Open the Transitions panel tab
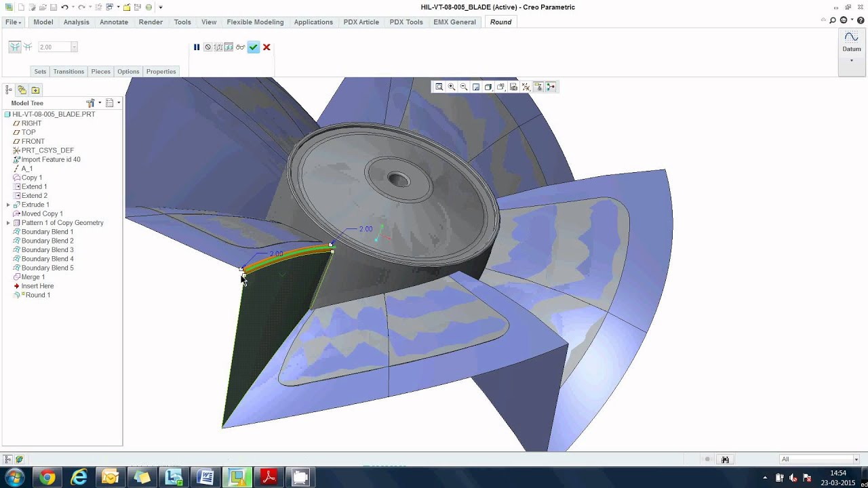 point(68,71)
